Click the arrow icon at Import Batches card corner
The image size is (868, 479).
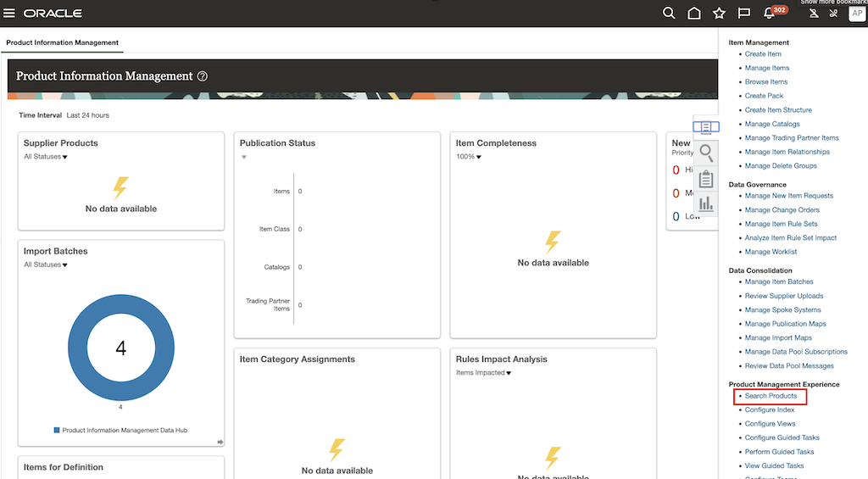pyautogui.click(x=220, y=442)
